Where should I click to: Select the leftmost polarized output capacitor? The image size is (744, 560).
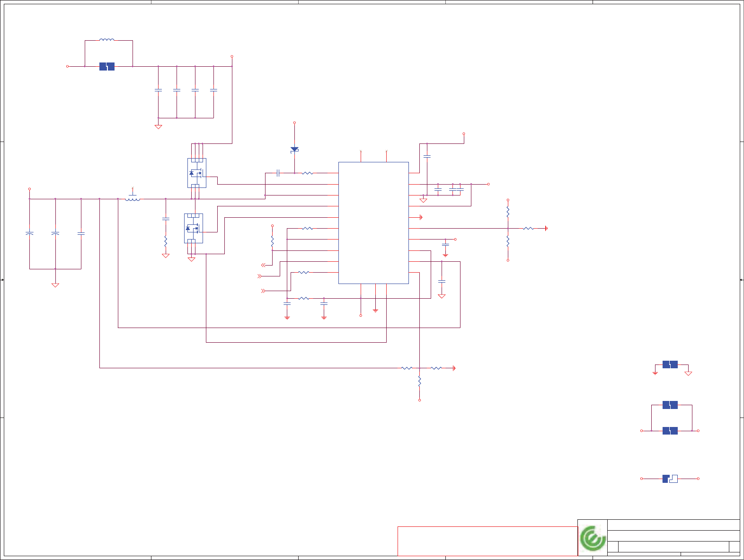[30, 233]
